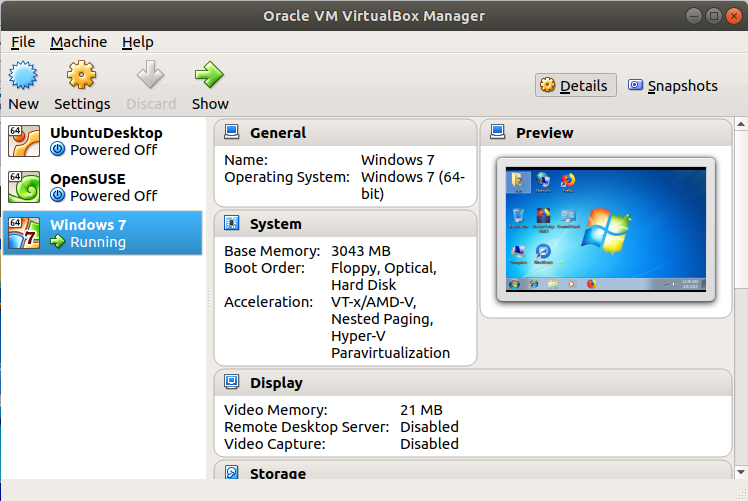Switch to Details view
The image size is (748, 501).
pos(575,85)
